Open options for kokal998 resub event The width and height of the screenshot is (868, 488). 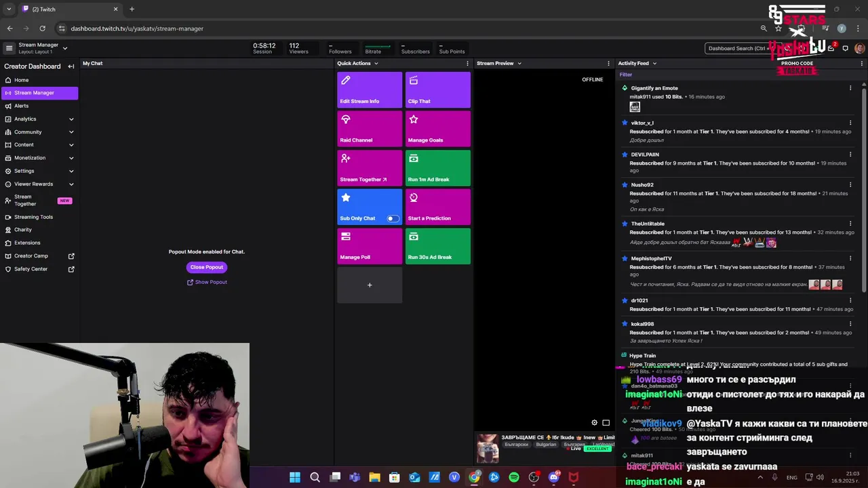(850, 324)
